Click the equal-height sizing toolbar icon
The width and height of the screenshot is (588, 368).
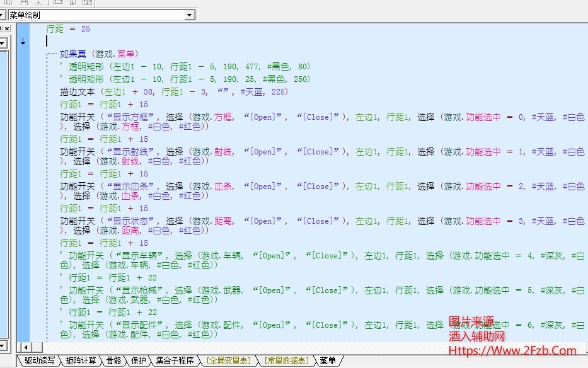72,3
